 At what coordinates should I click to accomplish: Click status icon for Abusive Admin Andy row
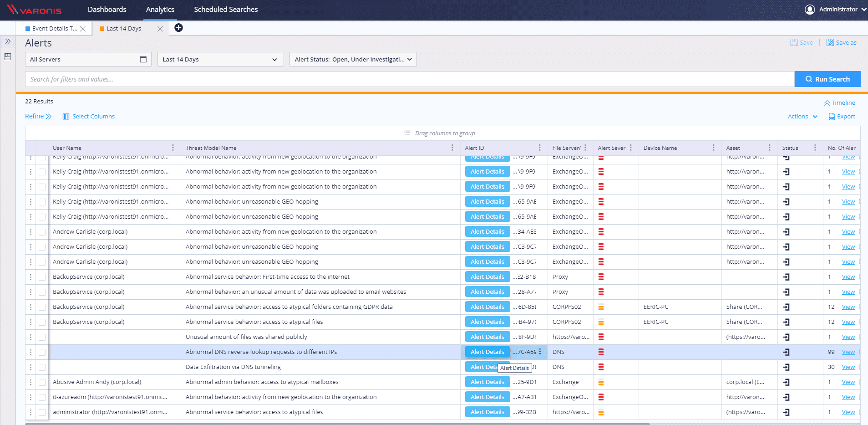[x=786, y=382]
